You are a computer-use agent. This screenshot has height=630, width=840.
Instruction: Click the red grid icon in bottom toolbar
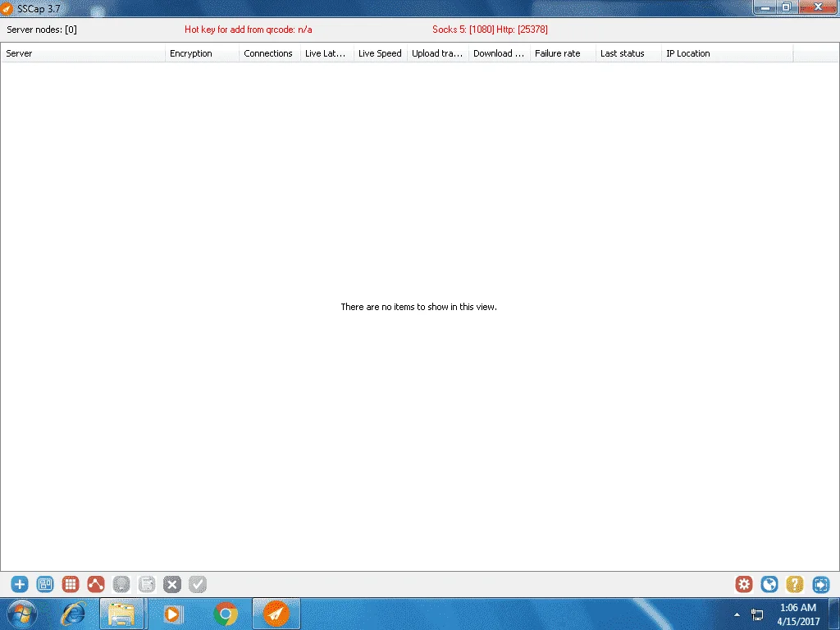[71, 584]
